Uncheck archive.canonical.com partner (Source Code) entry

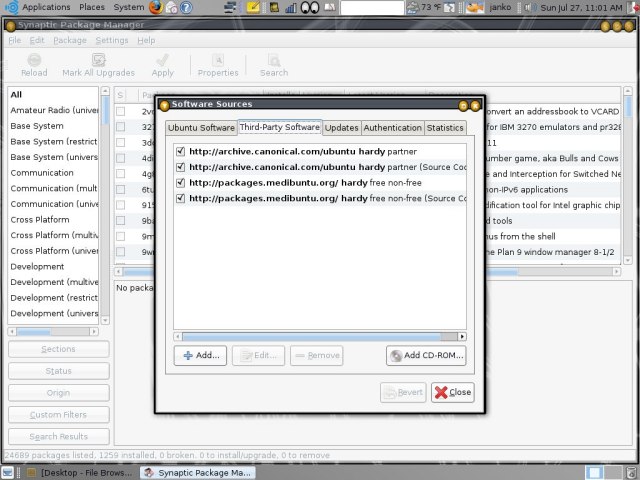pyautogui.click(x=180, y=167)
